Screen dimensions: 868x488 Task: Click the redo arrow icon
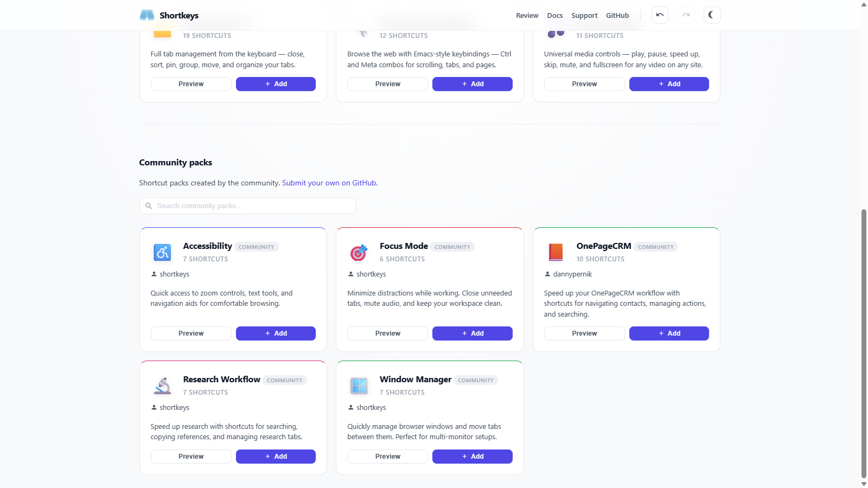(x=686, y=15)
